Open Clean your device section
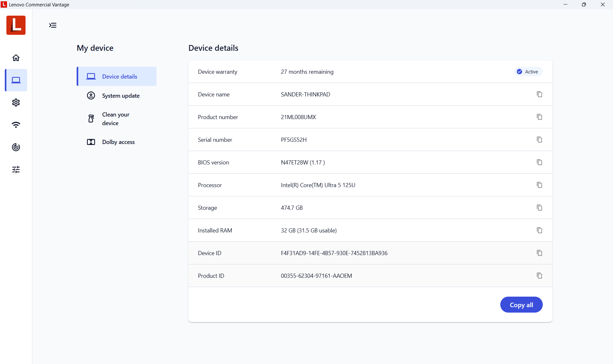Image resolution: width=613 pixels, height=364 pixels. [x=115, y=119]
